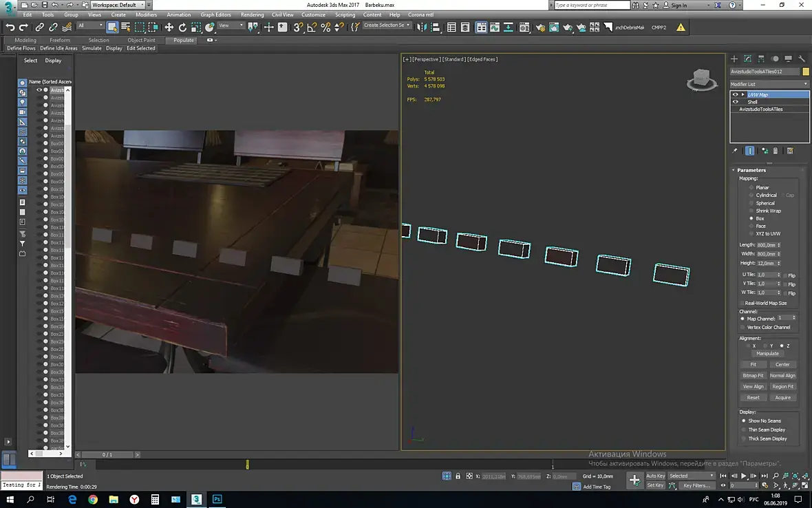Click the Manipulate button
Viewport: 812px width, 508px height.
click(767, 354)
